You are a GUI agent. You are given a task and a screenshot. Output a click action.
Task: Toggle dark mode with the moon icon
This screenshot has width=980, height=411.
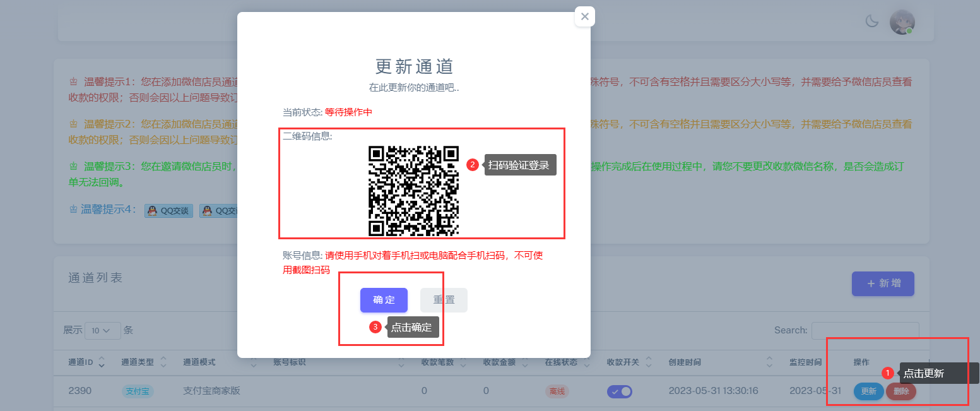[x=871, y=22]
